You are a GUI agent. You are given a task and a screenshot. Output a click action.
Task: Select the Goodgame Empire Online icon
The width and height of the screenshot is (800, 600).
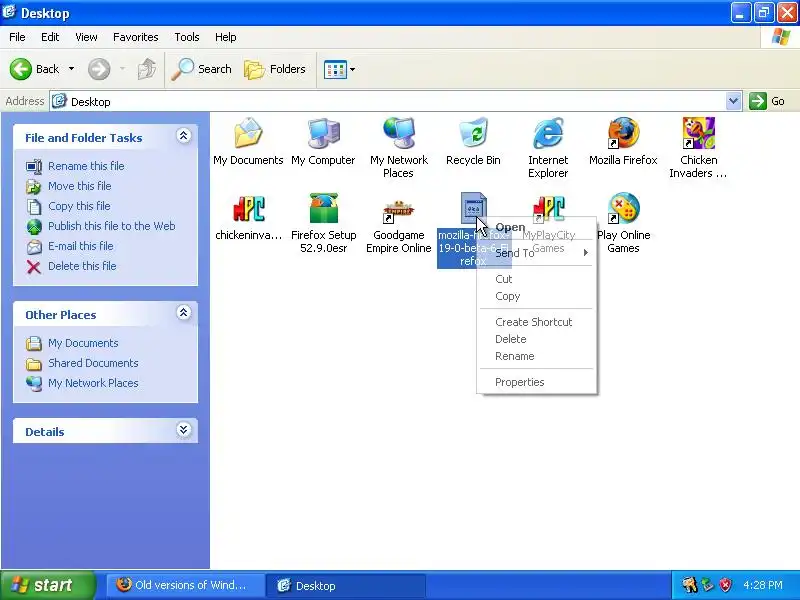point(398,209)
